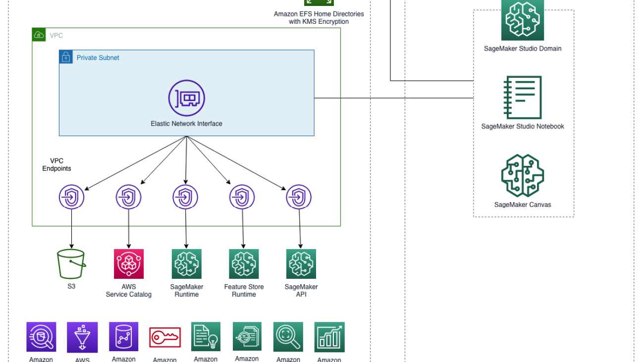Select the SageMaker Runtime icon
This screenshot has width=644, height=362.
pos(187,264)
